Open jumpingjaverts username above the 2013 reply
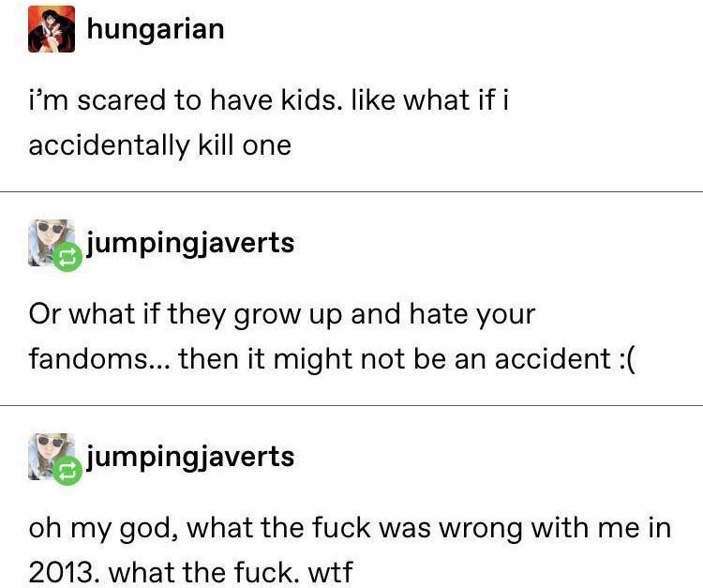Screen dimensions: 703x588 [x=189, y=459]
